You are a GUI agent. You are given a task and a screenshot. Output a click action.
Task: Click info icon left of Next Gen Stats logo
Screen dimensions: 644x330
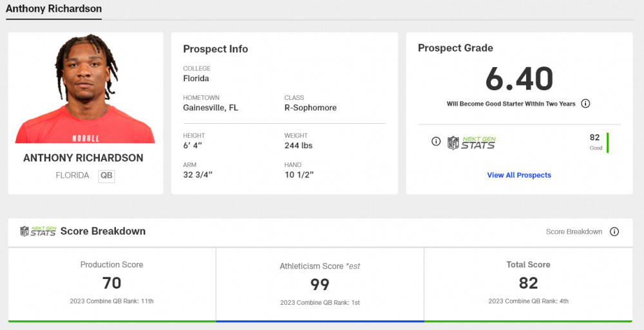(x=436, y=142)
